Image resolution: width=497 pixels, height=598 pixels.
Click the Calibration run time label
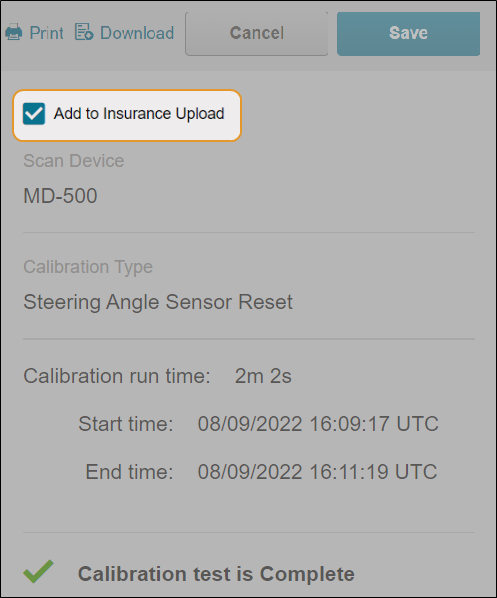117,376
